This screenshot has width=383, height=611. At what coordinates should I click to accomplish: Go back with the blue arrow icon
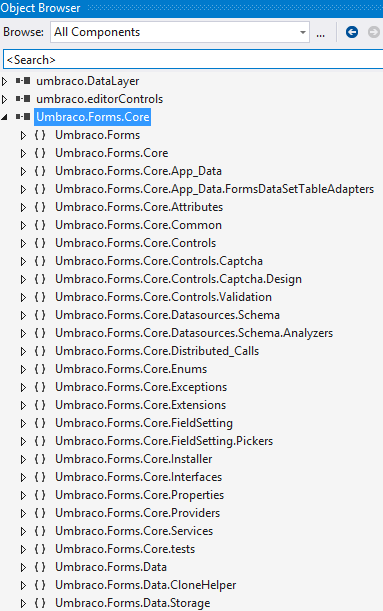click(352, 32)
